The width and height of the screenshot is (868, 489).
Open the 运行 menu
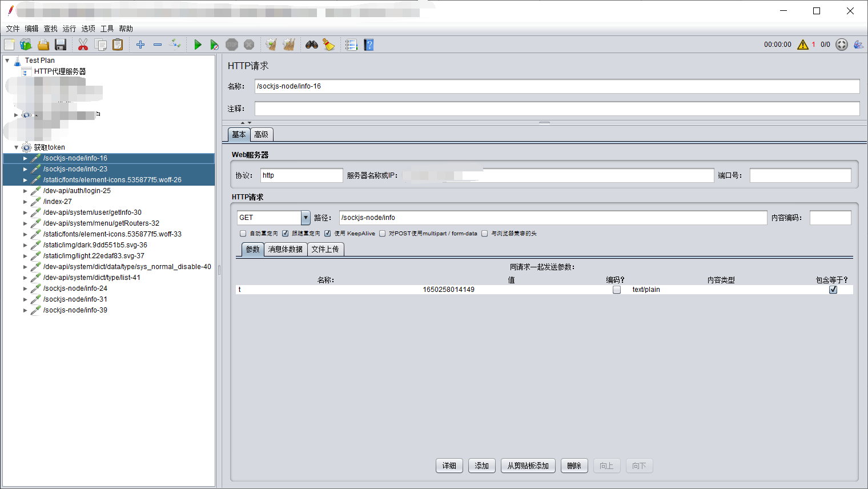pyautogui.click(x=69, y=29)
